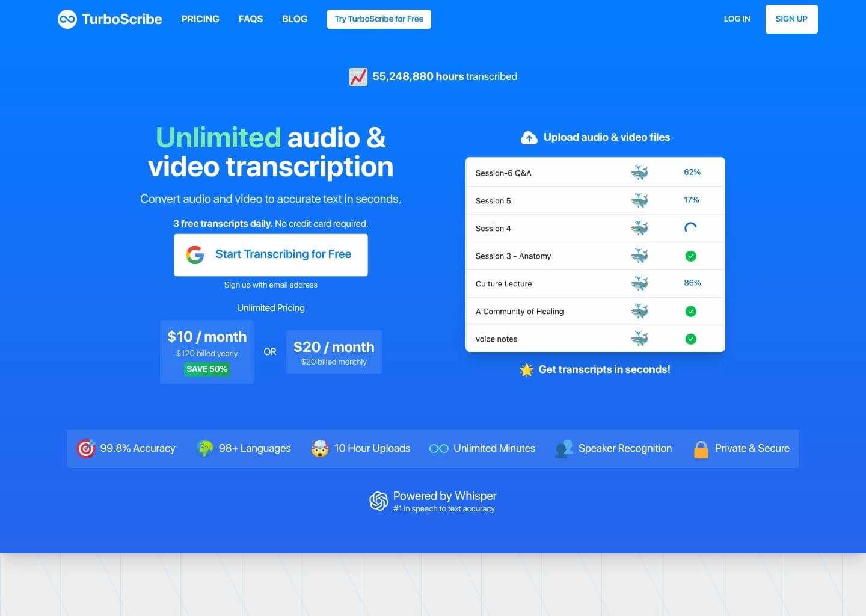Click the 62% progress value for Session-6 Q&A

pos(692,172)
